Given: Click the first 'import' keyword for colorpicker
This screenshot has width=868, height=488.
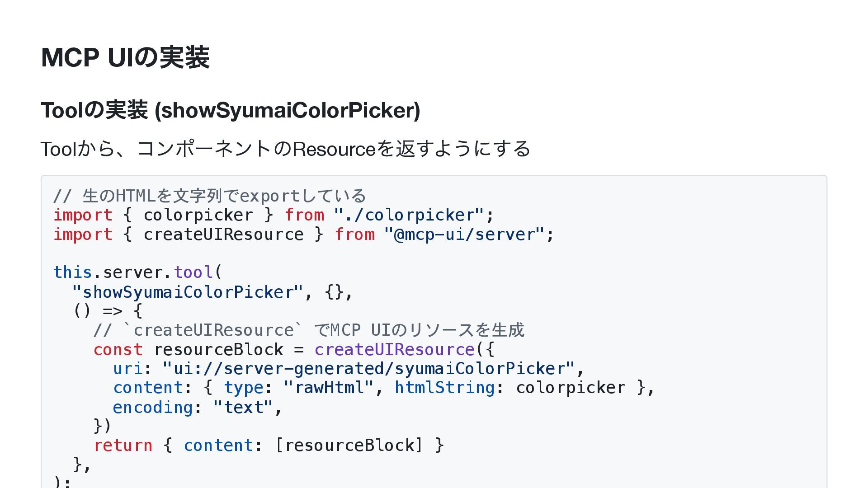Looking at the screenshot, I should click(83, 215).
